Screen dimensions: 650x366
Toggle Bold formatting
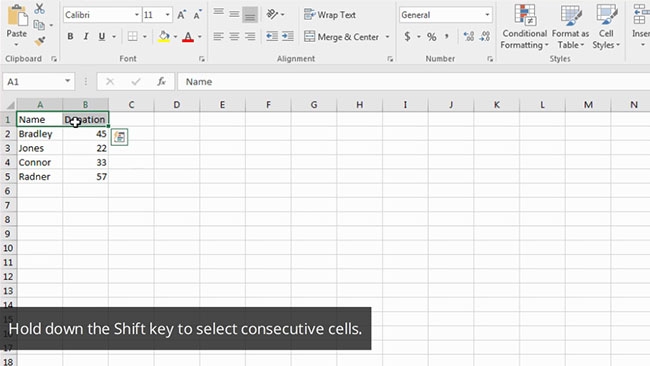[x=70, y=36]
